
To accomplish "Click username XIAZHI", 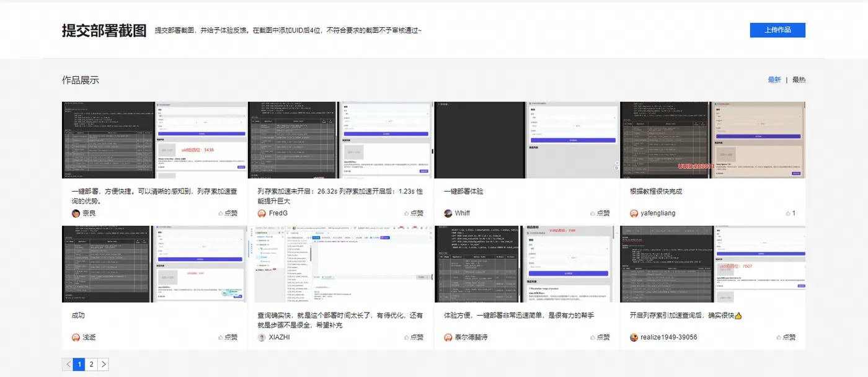I will (279, 337).
